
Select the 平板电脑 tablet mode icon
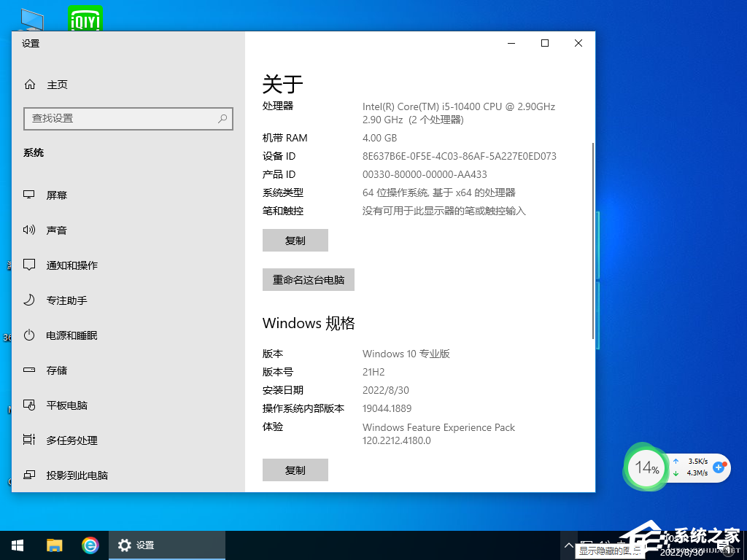click(x=30, y=405)
